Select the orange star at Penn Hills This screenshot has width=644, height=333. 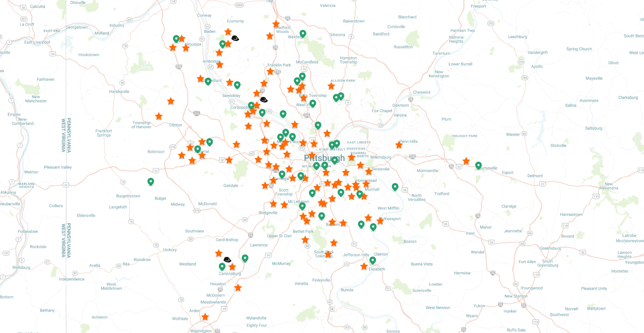pyautogui.click(x=399, y=145)
